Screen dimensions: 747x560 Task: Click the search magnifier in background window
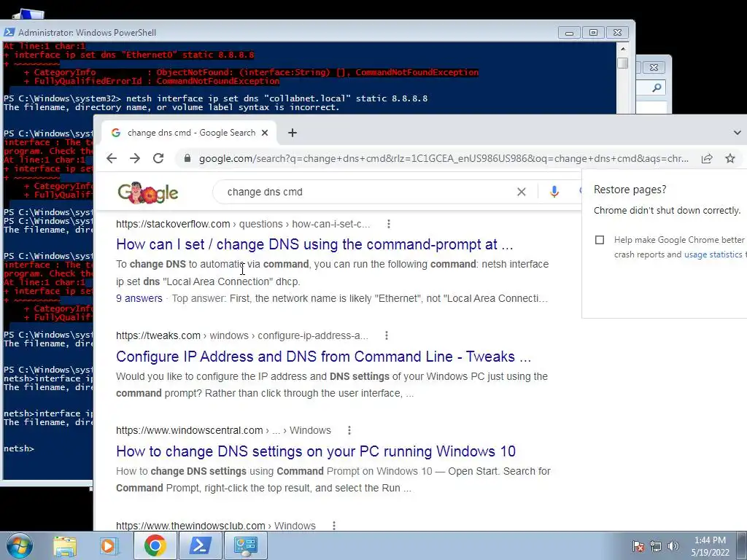(x=656, y=87)
